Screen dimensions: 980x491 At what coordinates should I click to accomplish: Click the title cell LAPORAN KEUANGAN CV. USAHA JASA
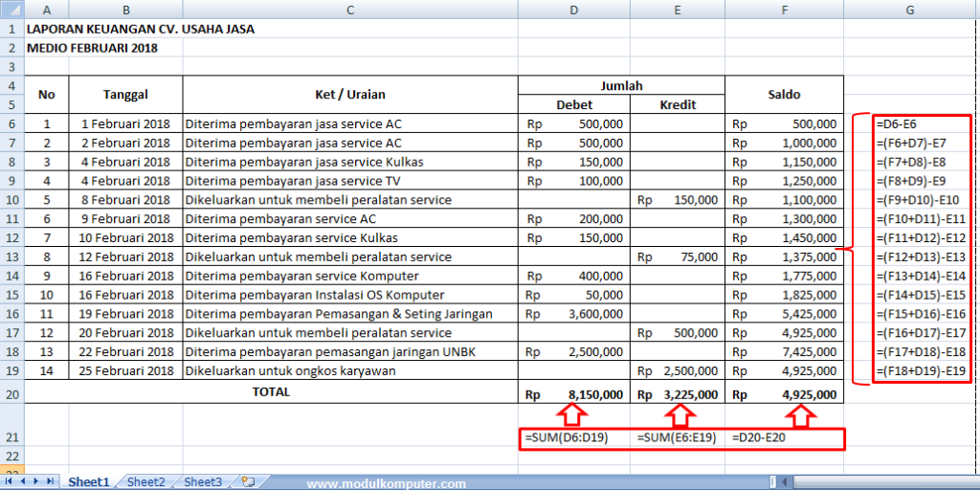point(141,29)
